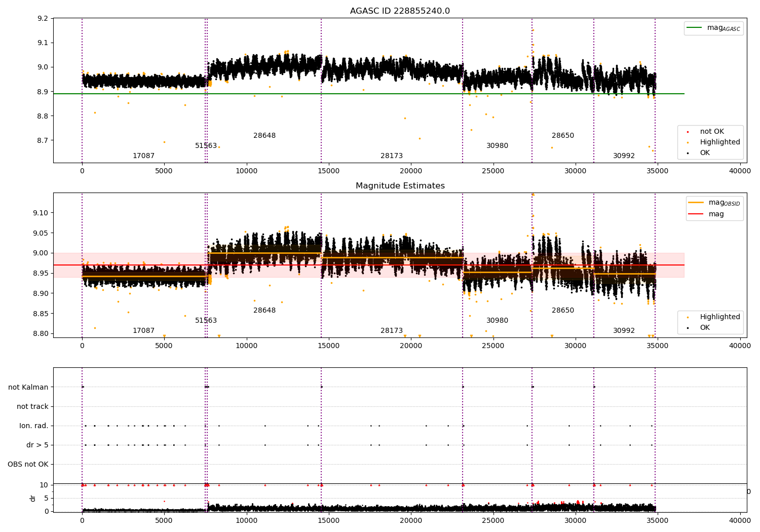Click the red 'mag' legend entry
This screenshot has width=760, height=532.
pyautogui.click(x=706, y=214)
